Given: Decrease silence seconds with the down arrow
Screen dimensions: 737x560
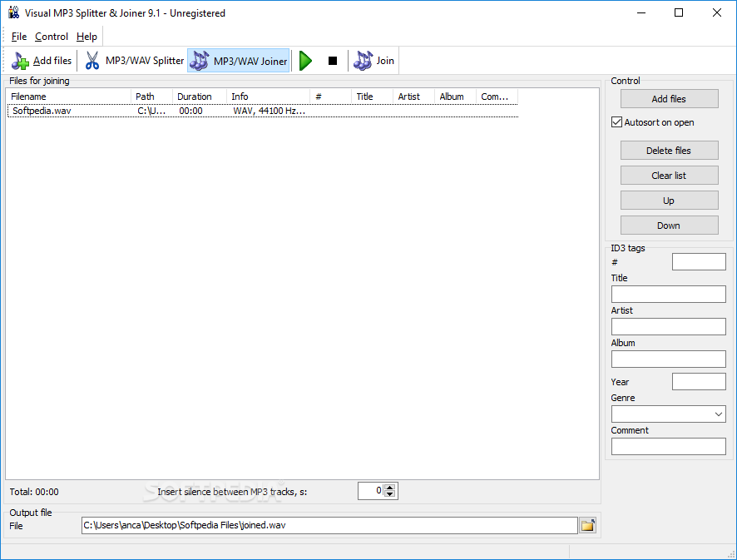Looking at the screenshot, I should tap(389, 494).
